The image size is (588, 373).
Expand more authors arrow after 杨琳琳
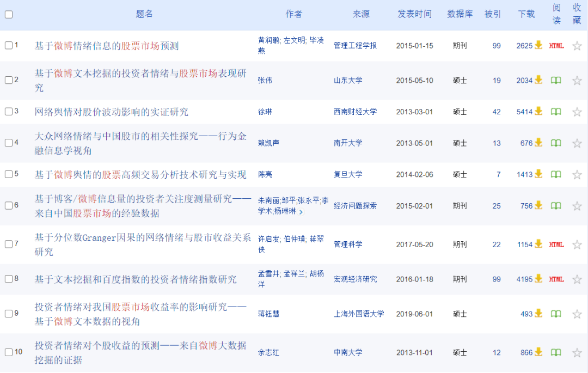pyautogui.click(x=301, y=212)
